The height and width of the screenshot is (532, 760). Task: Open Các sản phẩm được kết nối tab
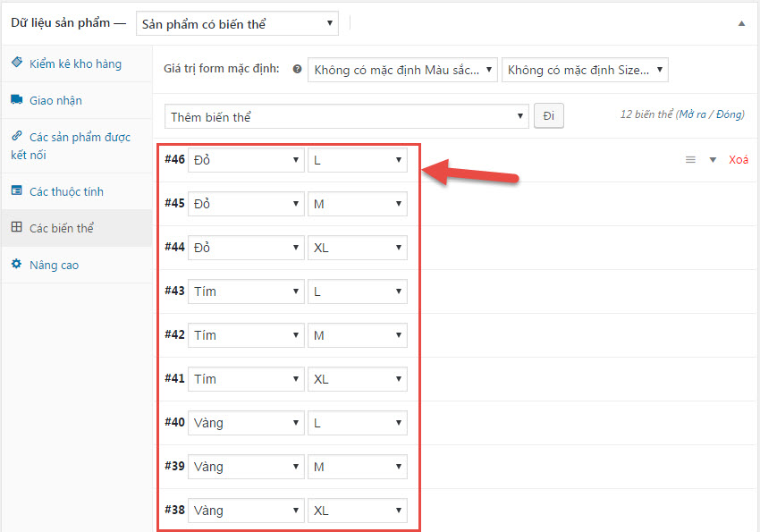pyautogui.click(x=77, y=146)
